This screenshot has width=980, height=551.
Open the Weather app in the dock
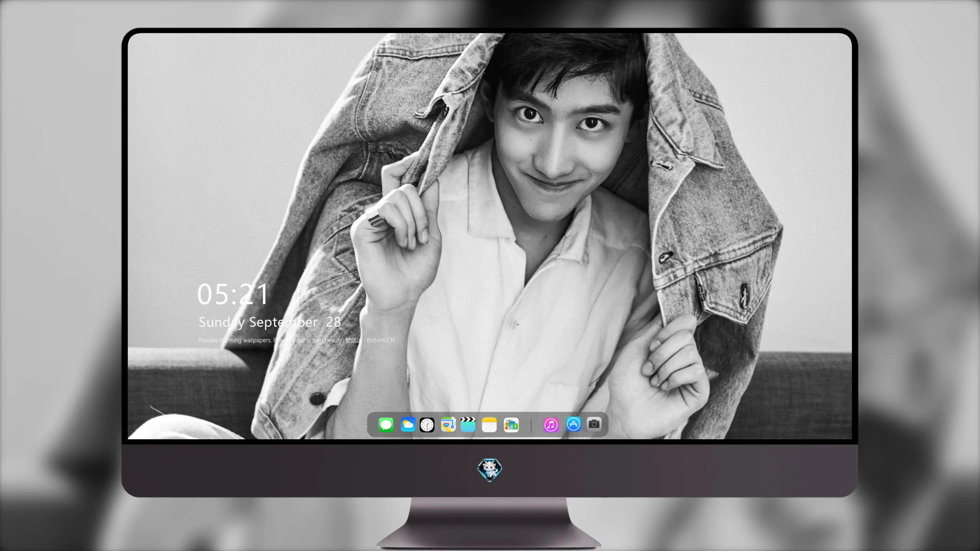coord(408,424)
